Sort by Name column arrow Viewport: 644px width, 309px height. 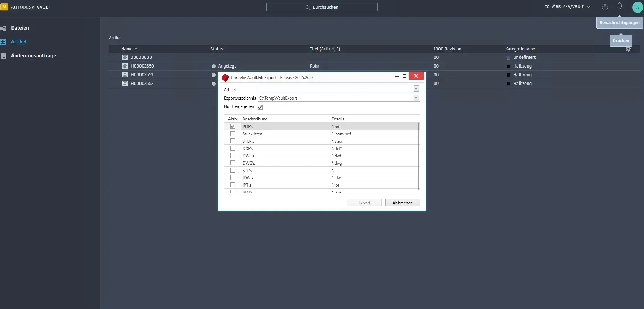[136, 49]
